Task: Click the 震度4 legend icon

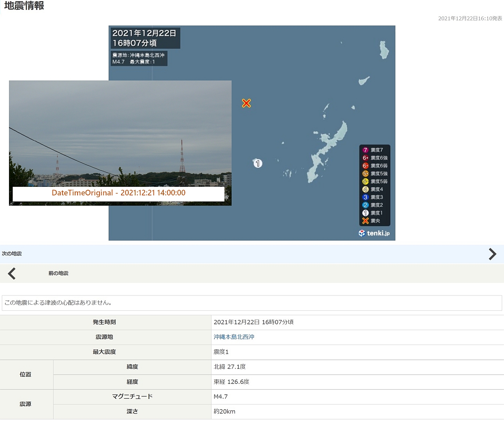Action: click(365, 189)
